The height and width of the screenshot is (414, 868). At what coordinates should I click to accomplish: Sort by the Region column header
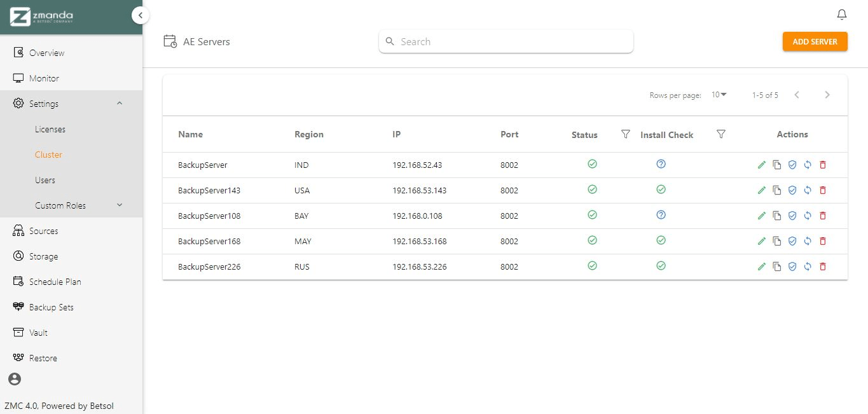click(309, 134)
